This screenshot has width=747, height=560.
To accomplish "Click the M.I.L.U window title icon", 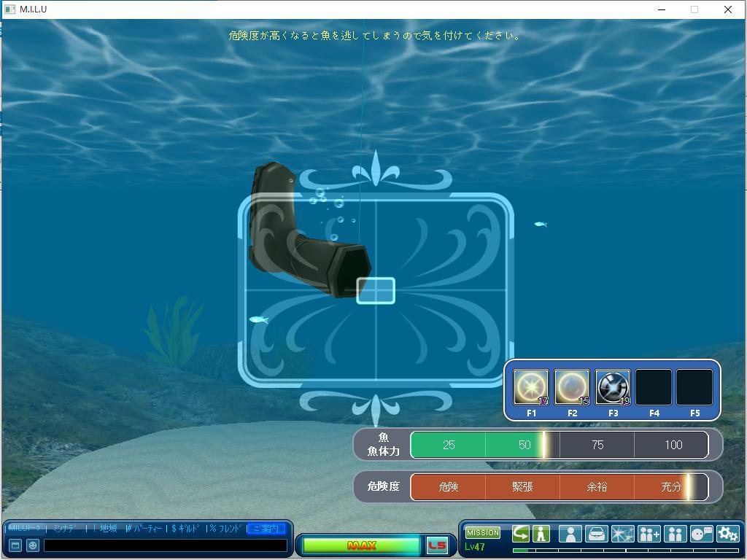I will coord(9,9).
